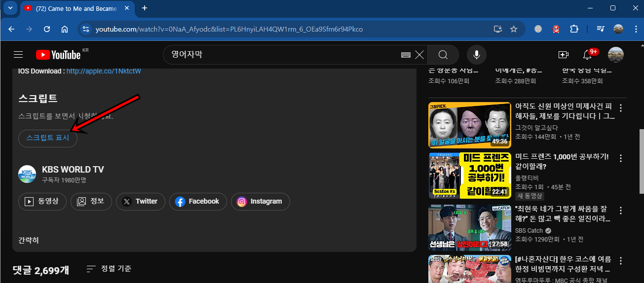
Task: Open title [#나혼자산다] 한우 코스에
Action: click(x=563, y=264)
